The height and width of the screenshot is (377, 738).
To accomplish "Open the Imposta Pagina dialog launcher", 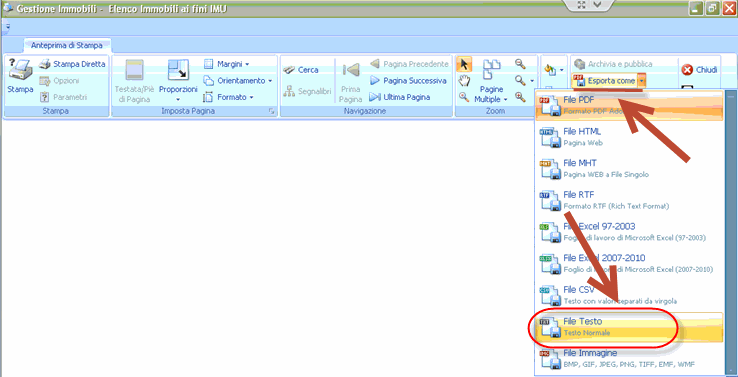I will click(x=271, y=112).
